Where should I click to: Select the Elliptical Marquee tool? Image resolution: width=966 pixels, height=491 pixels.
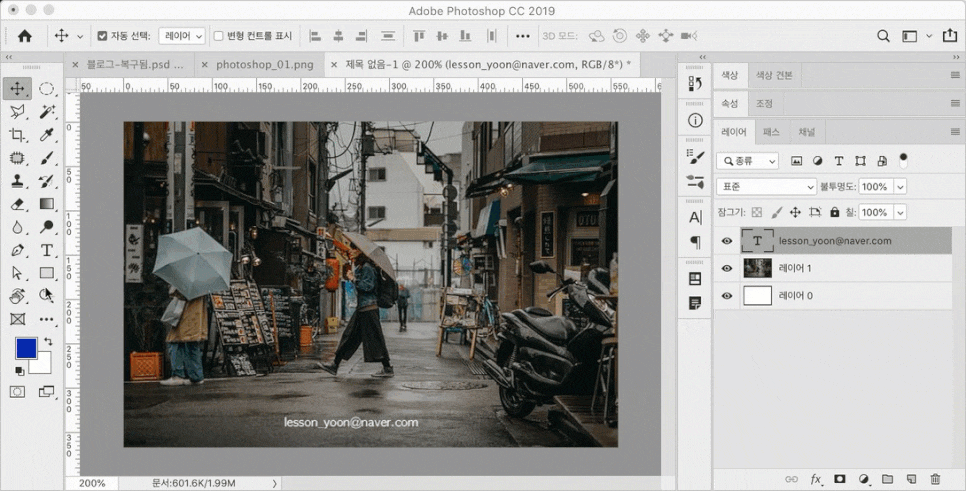click(46, 88)
